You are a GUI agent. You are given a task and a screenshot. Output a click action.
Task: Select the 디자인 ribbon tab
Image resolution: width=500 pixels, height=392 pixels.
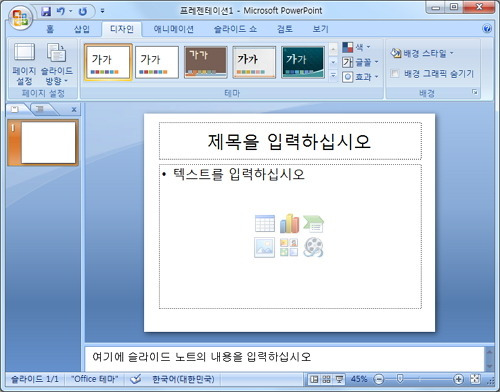(x=122, y=29)
